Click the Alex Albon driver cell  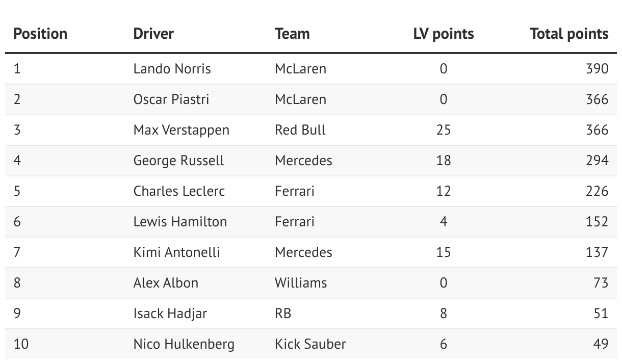coord(166,283)
